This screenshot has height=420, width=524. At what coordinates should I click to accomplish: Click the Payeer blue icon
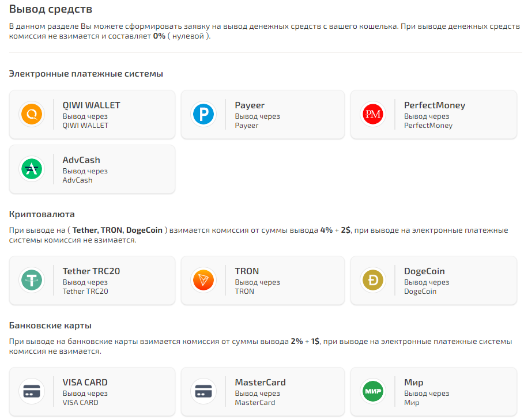[202, 113]
